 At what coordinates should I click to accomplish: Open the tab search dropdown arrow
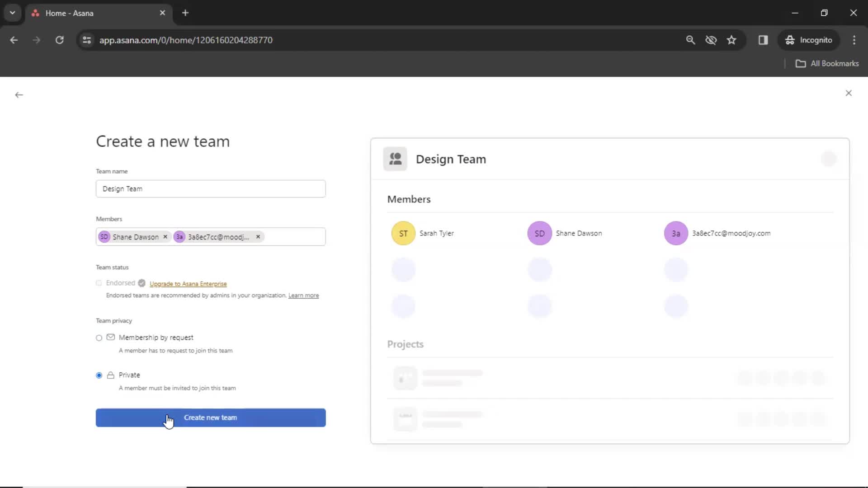tap(13, 13)
